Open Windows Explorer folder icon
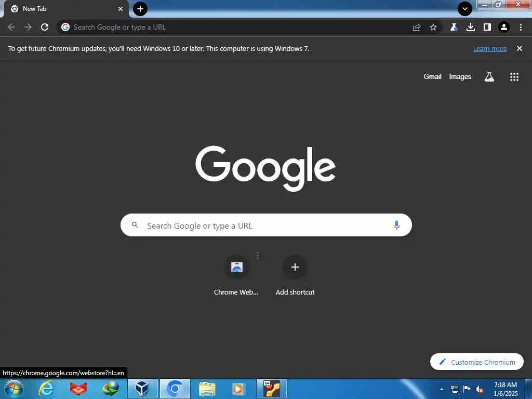 pos(207,389)
